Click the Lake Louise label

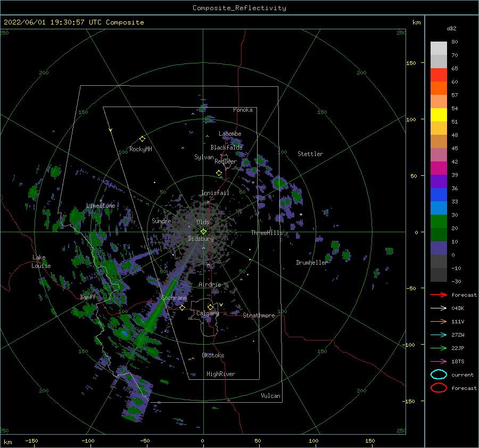tap(42, 262)
